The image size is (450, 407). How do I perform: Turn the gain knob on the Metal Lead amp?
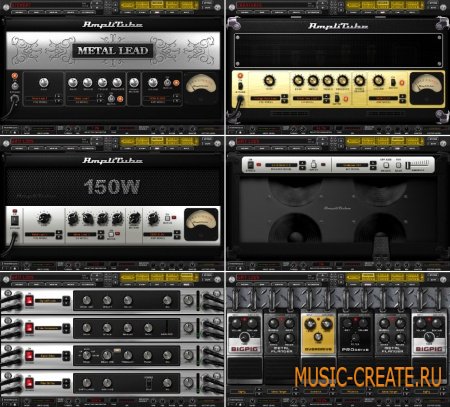(x=44, y=82)
